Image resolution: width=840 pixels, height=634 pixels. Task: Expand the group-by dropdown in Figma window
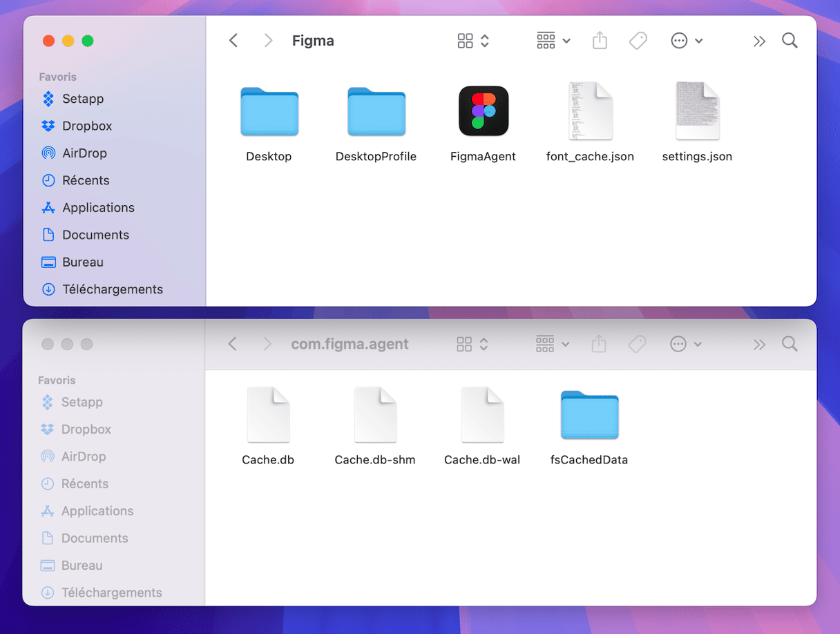pos(553,41)
